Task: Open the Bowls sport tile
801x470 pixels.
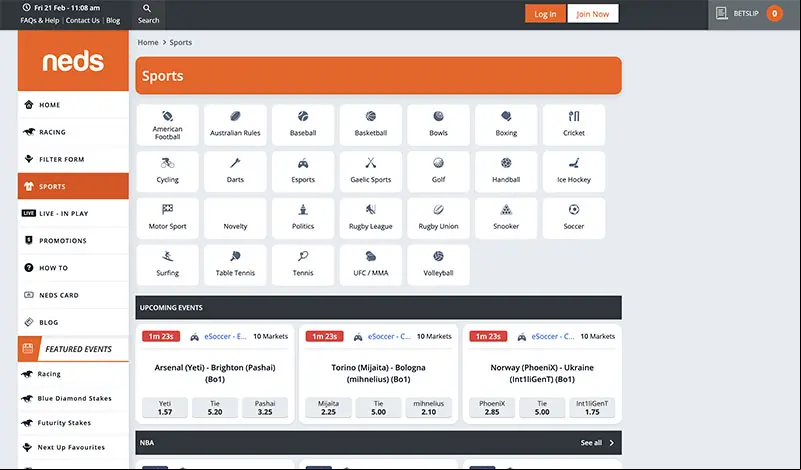Action: click(438, 125)
